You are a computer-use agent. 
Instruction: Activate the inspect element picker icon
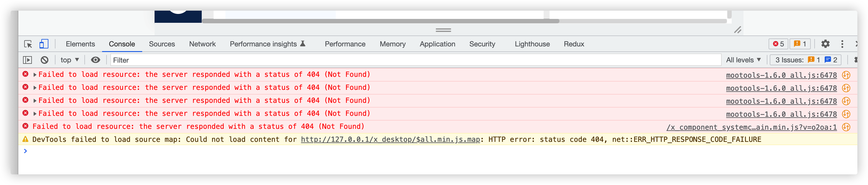[x=28, y=44]
